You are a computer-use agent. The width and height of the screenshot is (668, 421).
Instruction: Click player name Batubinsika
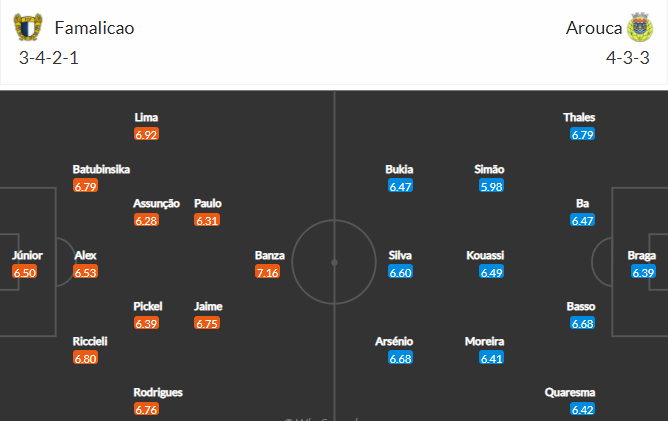101,169
